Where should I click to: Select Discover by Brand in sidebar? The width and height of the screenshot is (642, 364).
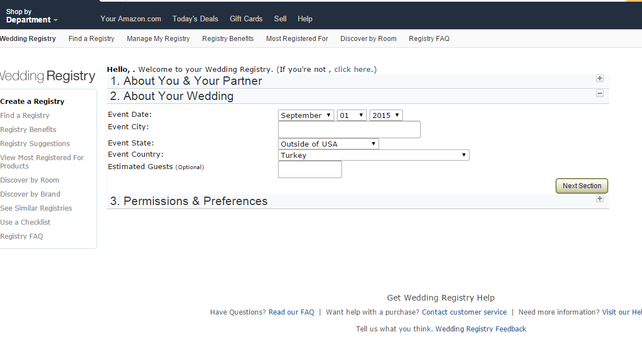point(30,194)
